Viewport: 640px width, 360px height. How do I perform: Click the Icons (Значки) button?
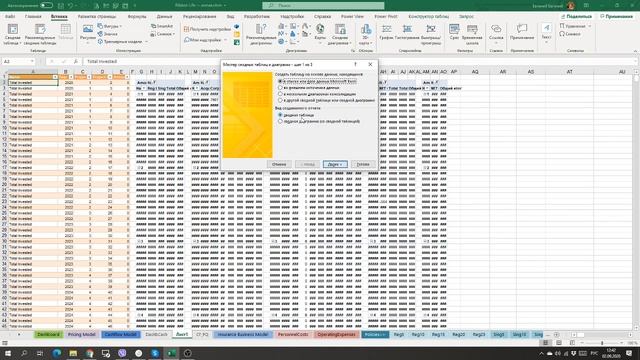tap(108, 34)
